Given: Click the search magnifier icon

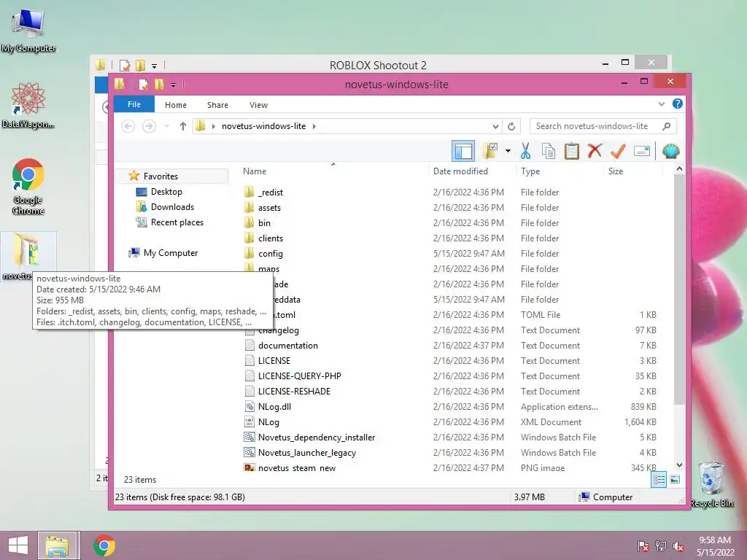Looking at the screenshot, I should (x=667, y=126).
